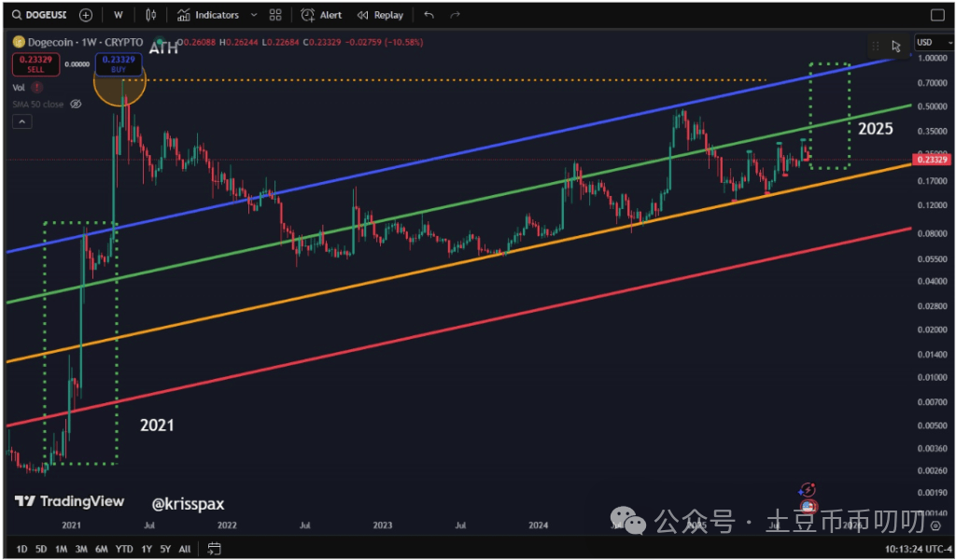The height and width of the screenshot is (560, 956).
Task: Click the 2023 time axis label
Action: point(382,525)
